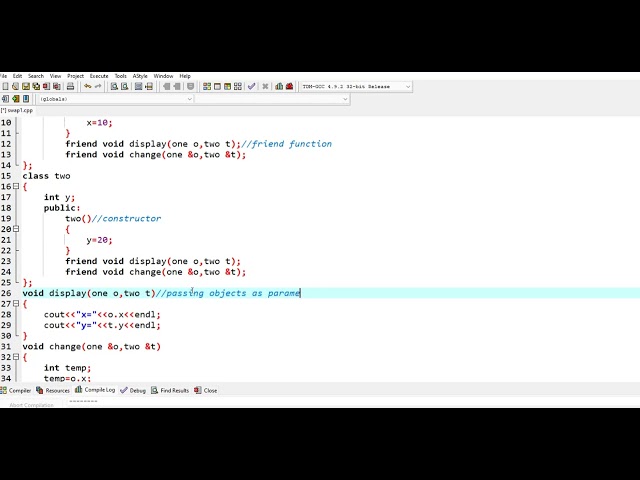Click the Run icon in toolbar
640x480 pixels.
pyautogui.click(x=217, y=87)
